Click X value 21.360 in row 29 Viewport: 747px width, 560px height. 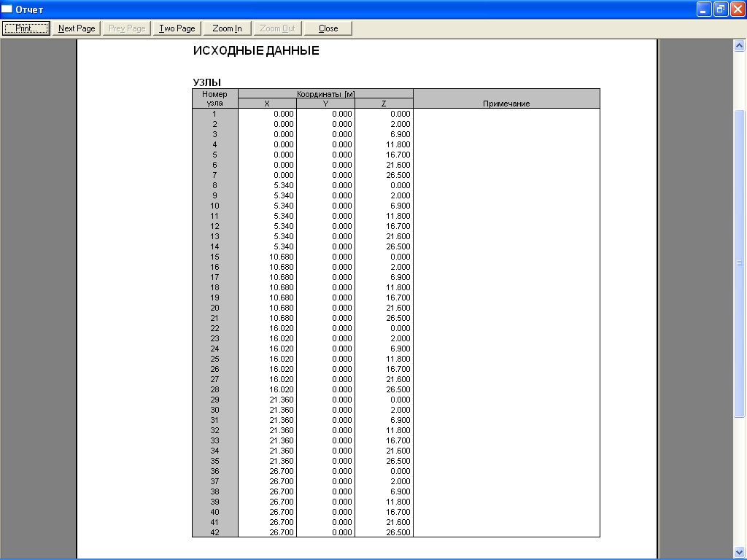(281, 400)
